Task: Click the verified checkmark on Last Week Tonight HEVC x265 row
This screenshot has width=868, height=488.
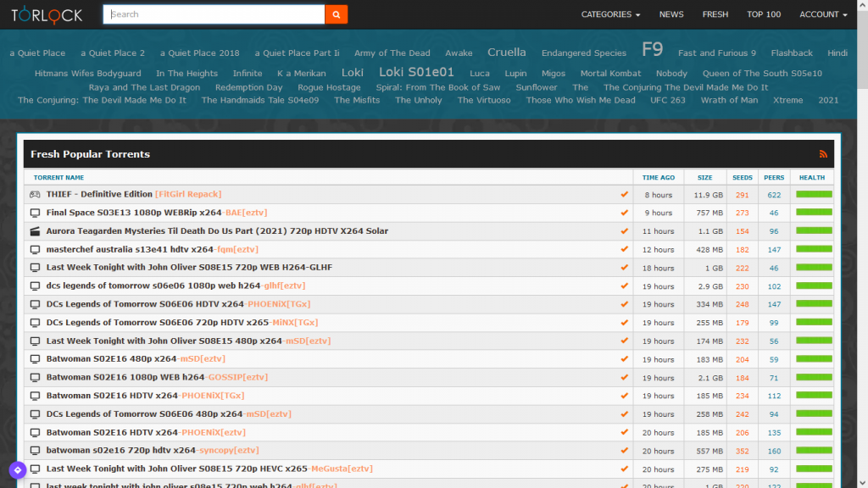Action: [625, 468]
